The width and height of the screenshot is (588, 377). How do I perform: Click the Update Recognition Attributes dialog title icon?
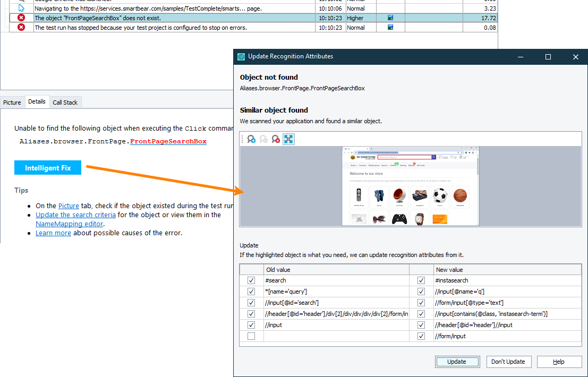pyautogui.click(x=241, y=56)
